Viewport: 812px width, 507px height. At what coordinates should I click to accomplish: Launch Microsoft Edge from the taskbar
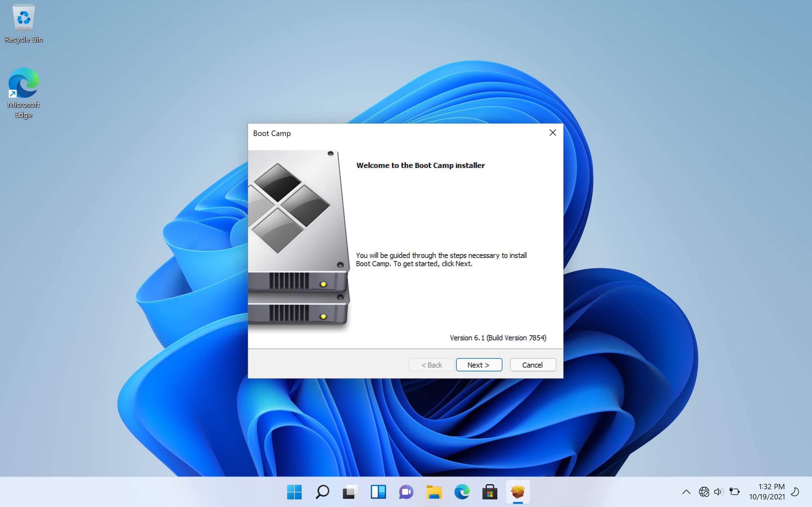point(463,492)
